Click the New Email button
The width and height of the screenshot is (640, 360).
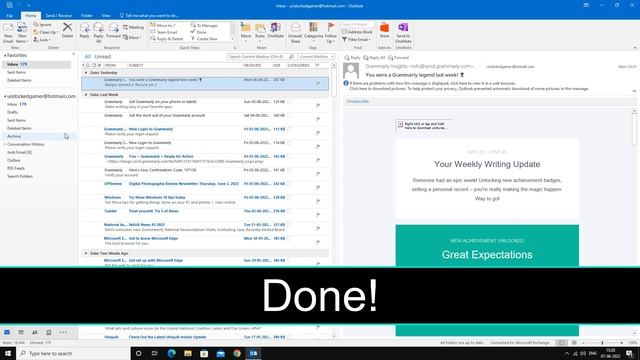coord(8,33)
